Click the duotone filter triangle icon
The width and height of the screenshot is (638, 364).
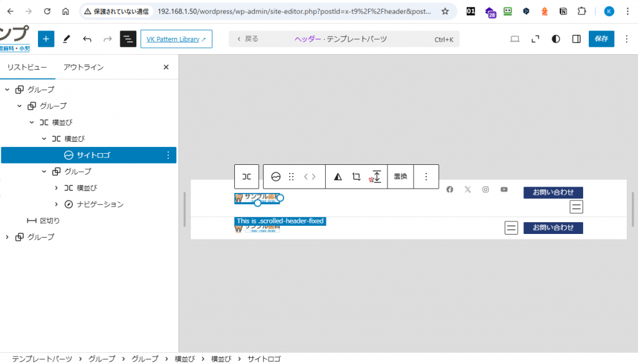pos(338,177)
